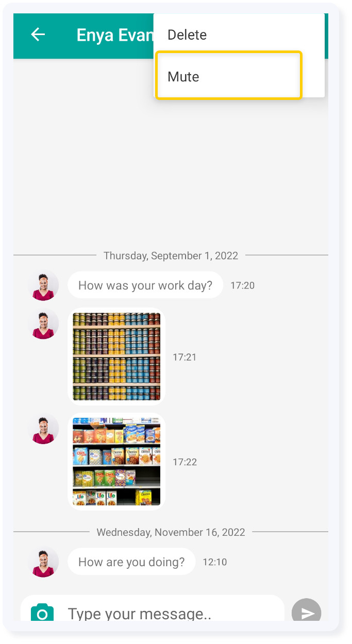352x644 pixels.
Task: Click the 12:10 message timestamp
Action: (x=214, y=562)
